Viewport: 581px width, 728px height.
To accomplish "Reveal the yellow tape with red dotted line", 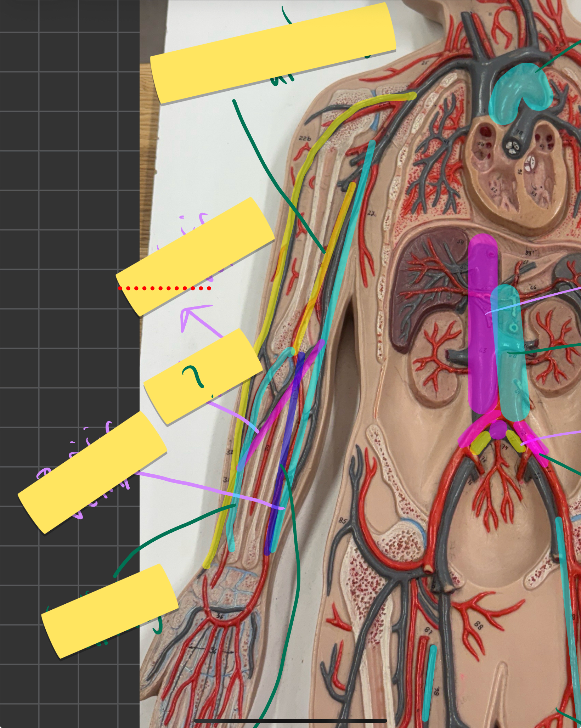I will tap(195, 256).
